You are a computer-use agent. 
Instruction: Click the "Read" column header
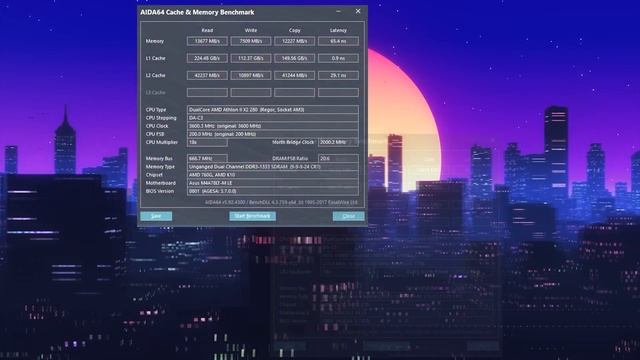(x=207, y=30)
